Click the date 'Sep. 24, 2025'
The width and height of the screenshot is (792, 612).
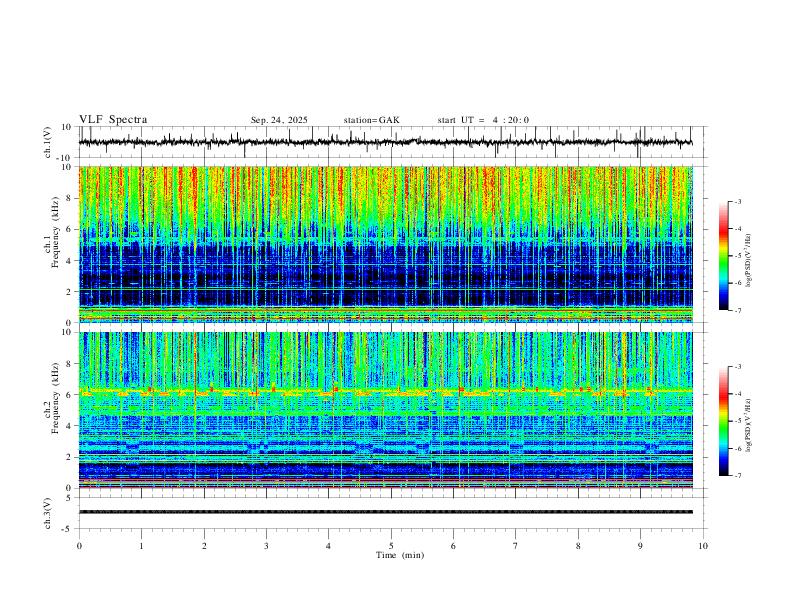[x=279, y=120]
